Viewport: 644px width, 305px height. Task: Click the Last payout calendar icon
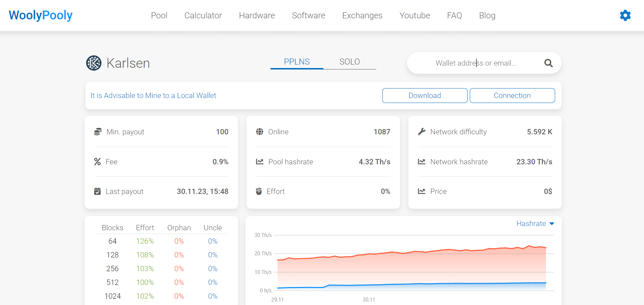(97, 191)
